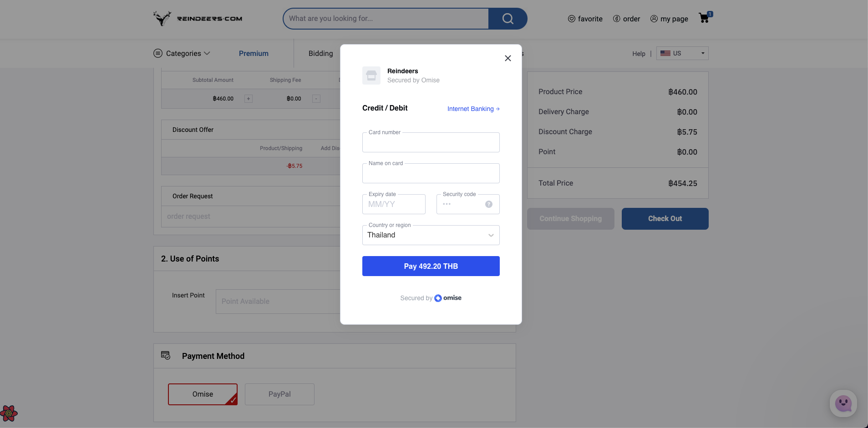Screen dimensions: 868x428
Task: Open the favorite heart link
Action: click(x=585, y=19)
